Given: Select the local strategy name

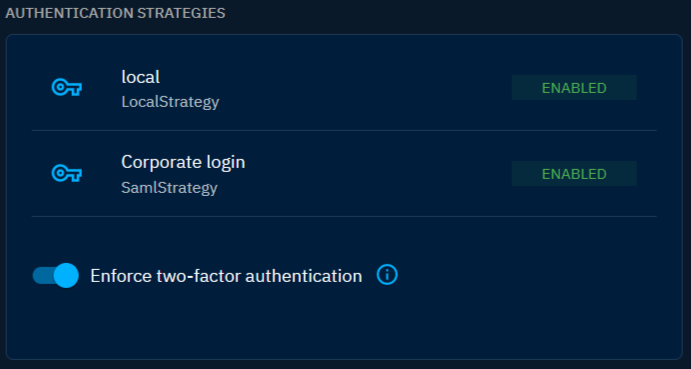Looking at the screenshot, I should tap(141, 77).
